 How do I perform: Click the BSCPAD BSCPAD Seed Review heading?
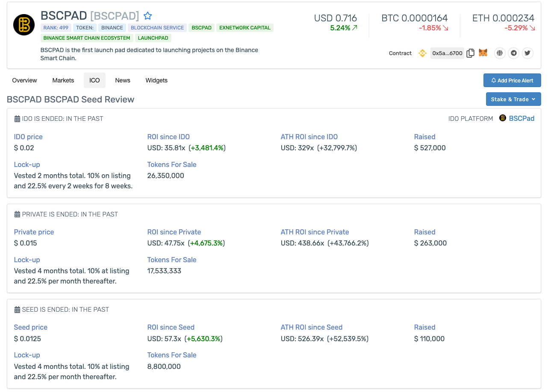pos(71,99)
